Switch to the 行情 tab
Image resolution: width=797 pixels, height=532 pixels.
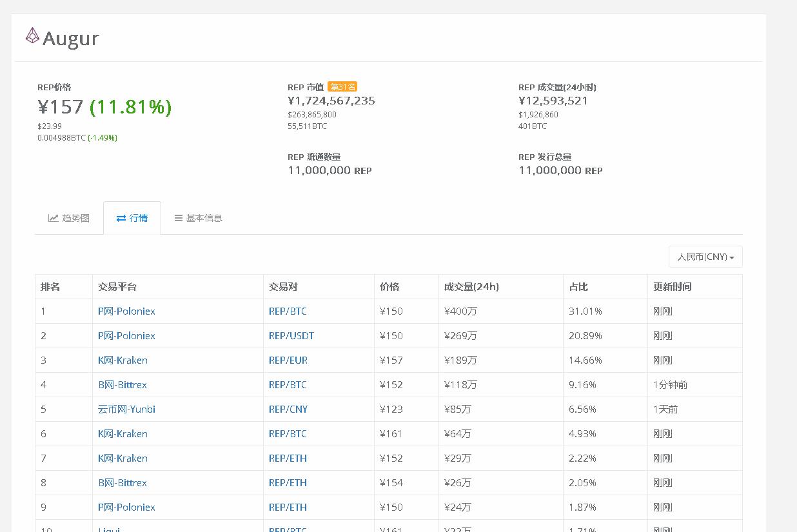pos(132,218)
